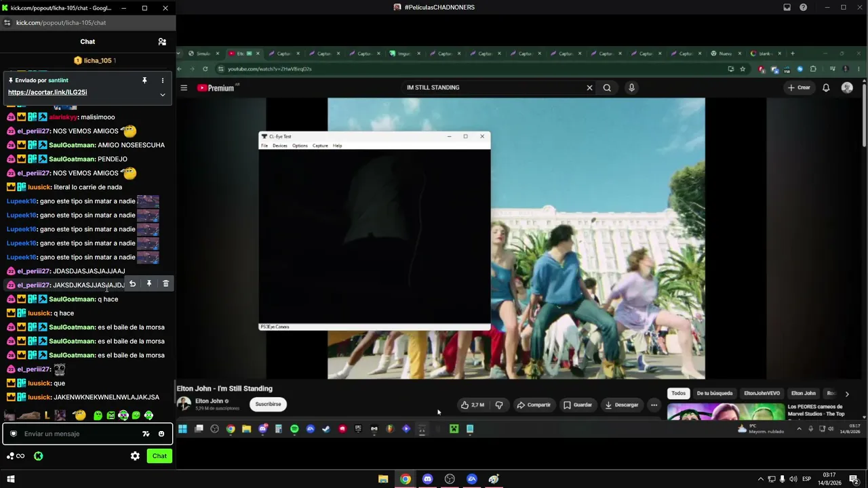868x488 pixels.
Task: Open YouTube notifications bell
Action: point(826,87)
